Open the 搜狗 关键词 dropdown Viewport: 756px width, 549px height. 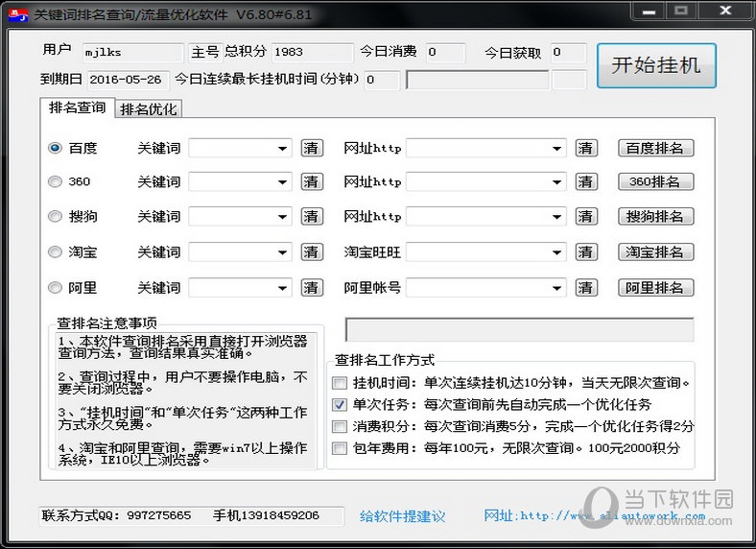[x=282, y=217]
